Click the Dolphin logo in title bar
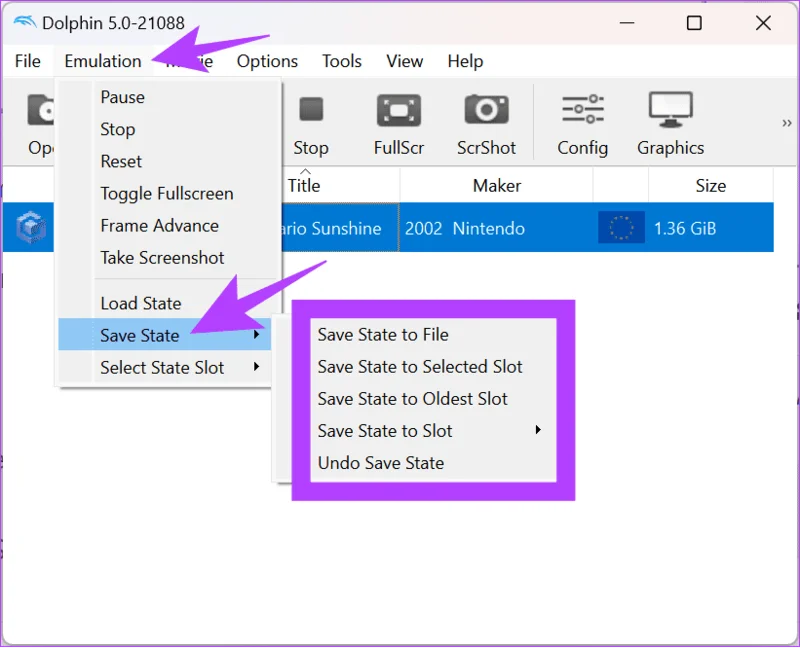The image size is (800, 648). (25, 22)
